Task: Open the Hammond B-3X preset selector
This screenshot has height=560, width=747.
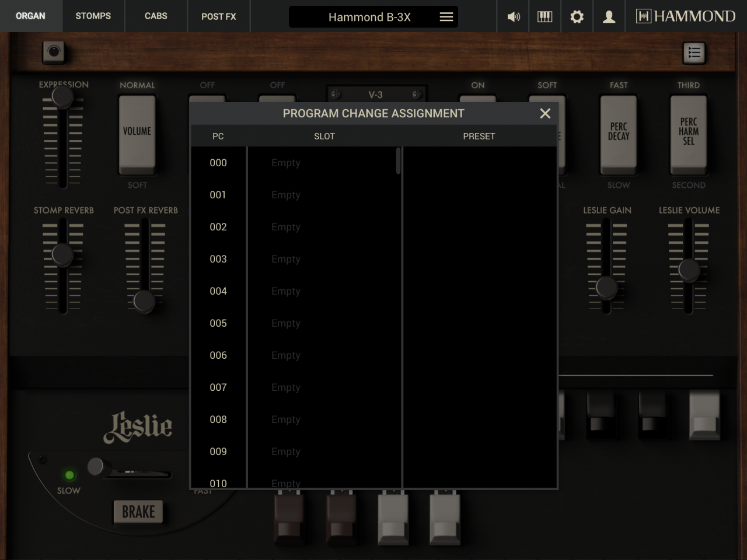Action: 373,17
